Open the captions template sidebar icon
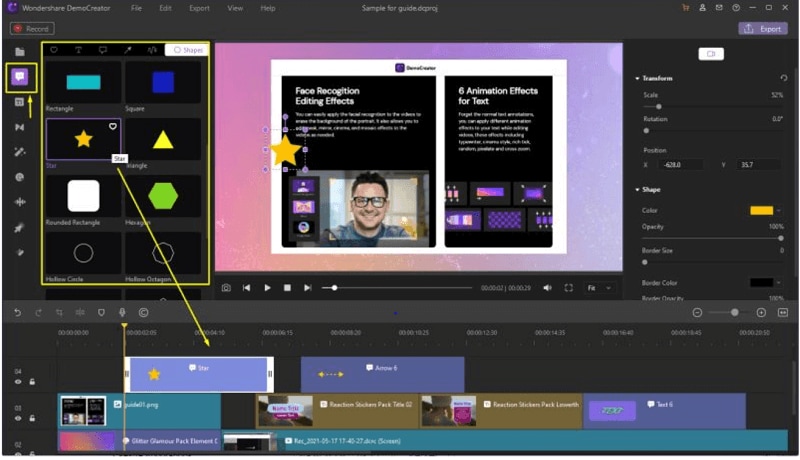 tap(20, 102)
